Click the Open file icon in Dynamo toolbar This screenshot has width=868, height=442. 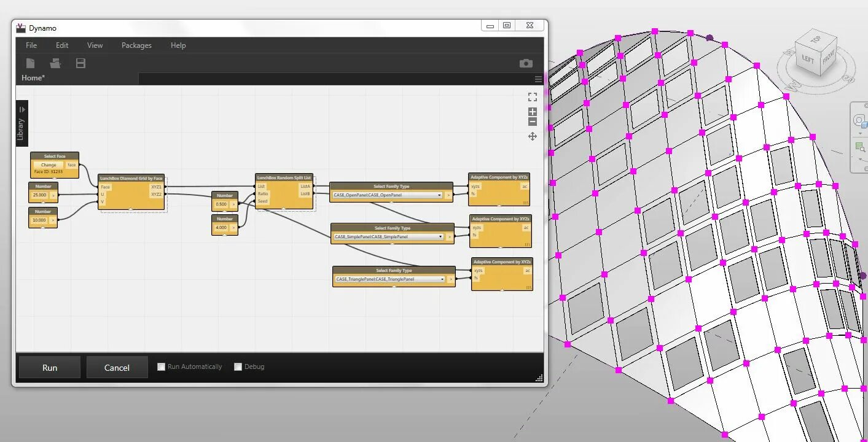(56, 63)
